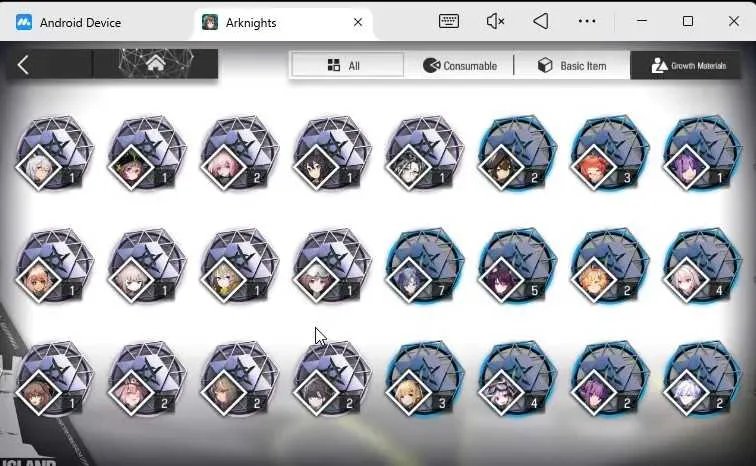
Task: Select top-row black-haired operator token, count 1
Action: 332,153
